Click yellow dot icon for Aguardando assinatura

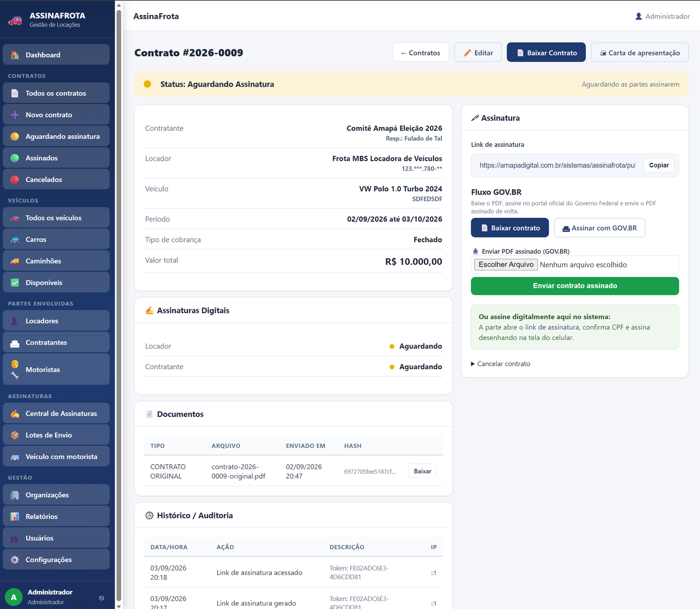pyautogui.click(x=15, y=136)
